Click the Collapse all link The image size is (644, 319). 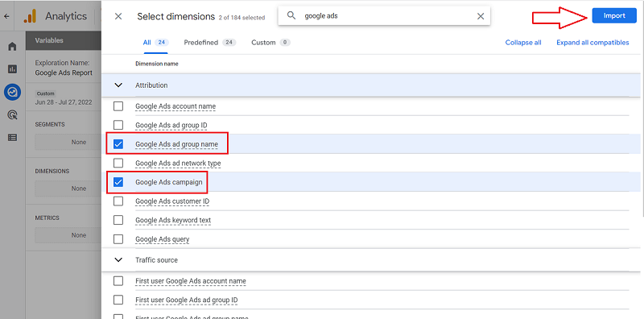[x=523, y=43]
